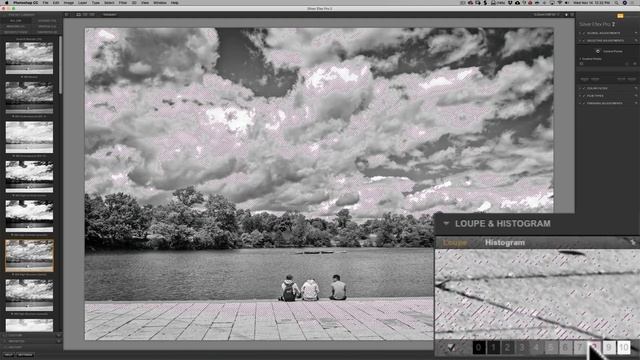640x360 pixels.
Task: Pin the loupe position with pin icon
Action: [x=632, y=242]
